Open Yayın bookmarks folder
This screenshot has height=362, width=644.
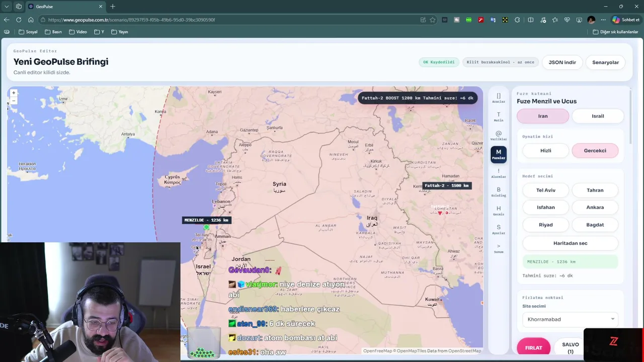120,32
